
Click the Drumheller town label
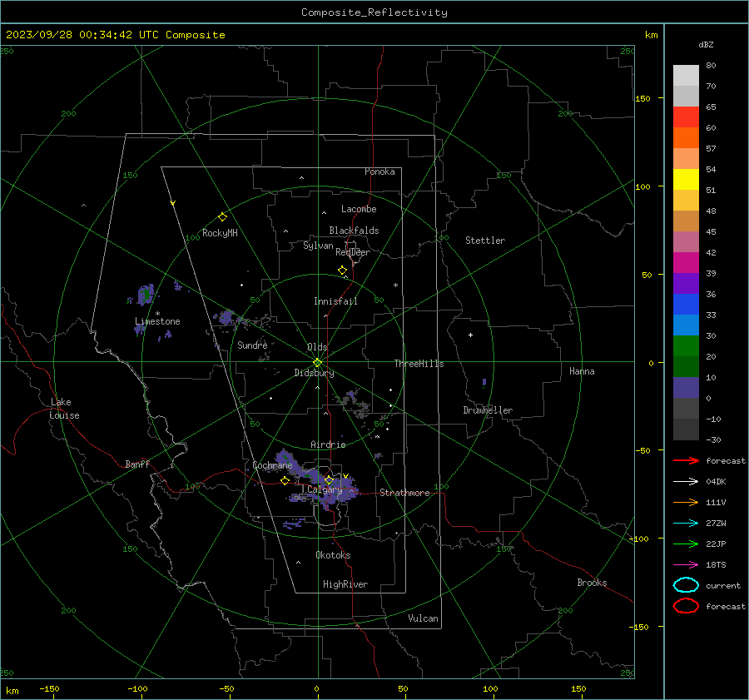tap(488, 410)
